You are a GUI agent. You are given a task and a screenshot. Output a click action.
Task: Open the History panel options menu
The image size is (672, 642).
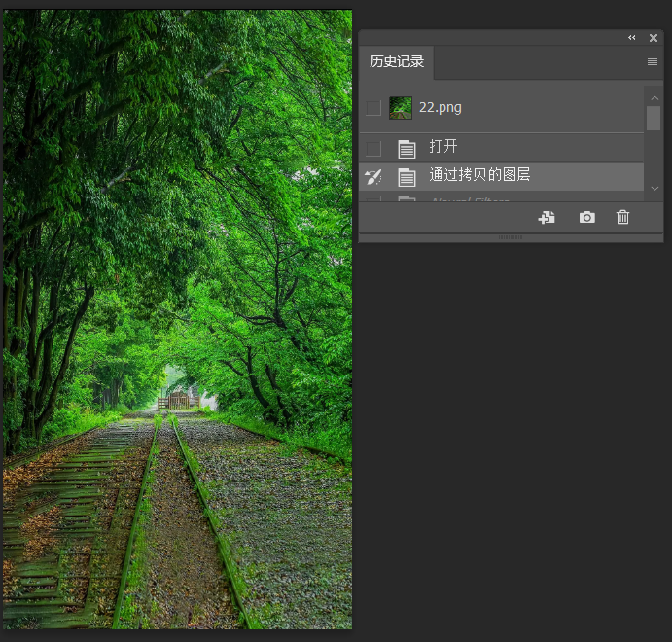653,61
